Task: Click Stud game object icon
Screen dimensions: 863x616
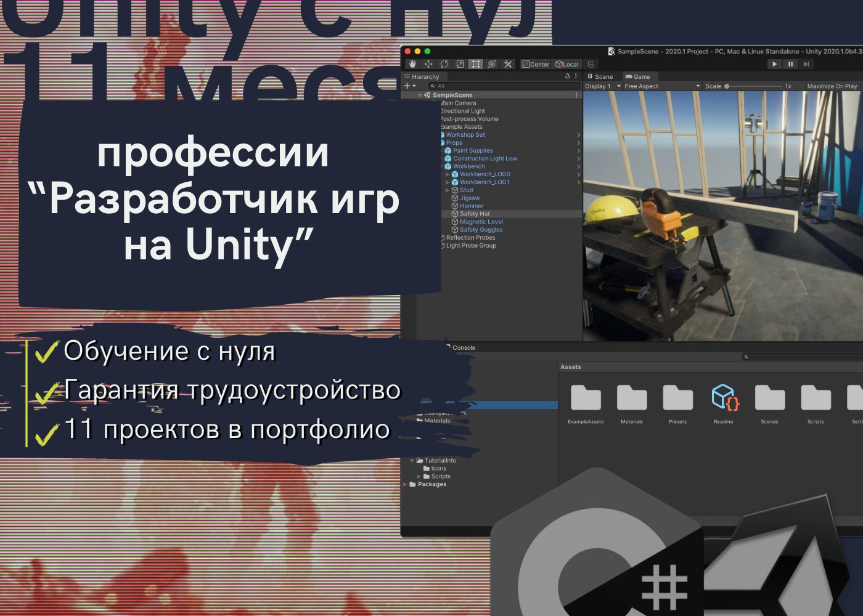Action: pyautogui.click(x=455, y=190)
